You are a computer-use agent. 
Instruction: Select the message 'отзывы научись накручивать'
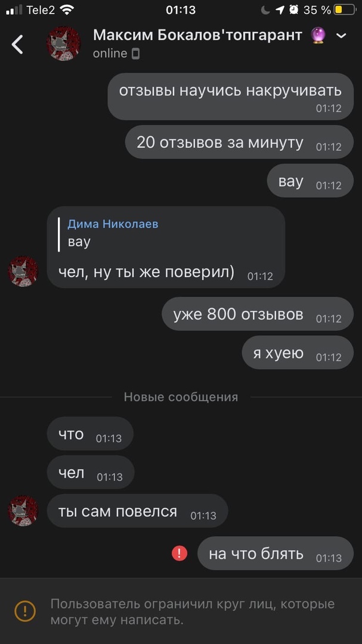click(x=231, y=97)
